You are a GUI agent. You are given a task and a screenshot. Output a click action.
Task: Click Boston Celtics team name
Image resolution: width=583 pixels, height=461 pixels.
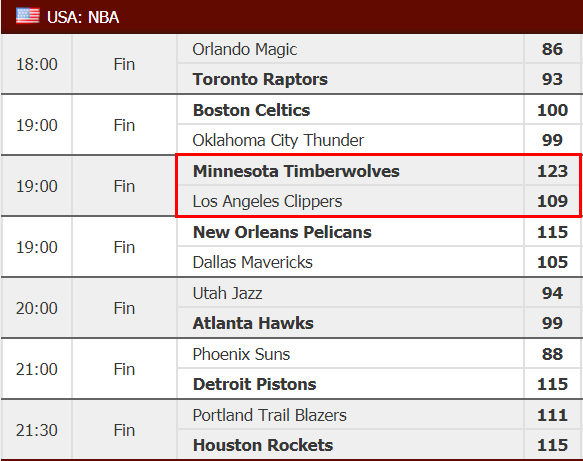coord(251,110)
